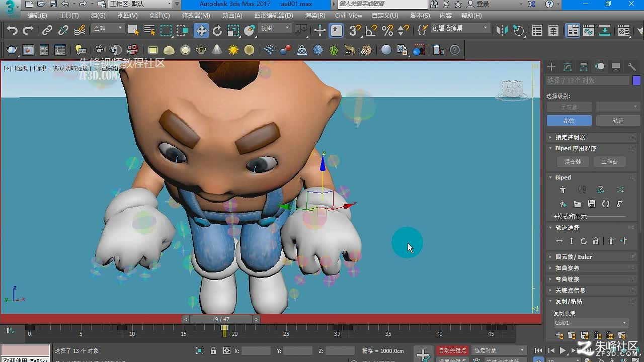Open Select by Name list icon

click(x=149, y=31)
